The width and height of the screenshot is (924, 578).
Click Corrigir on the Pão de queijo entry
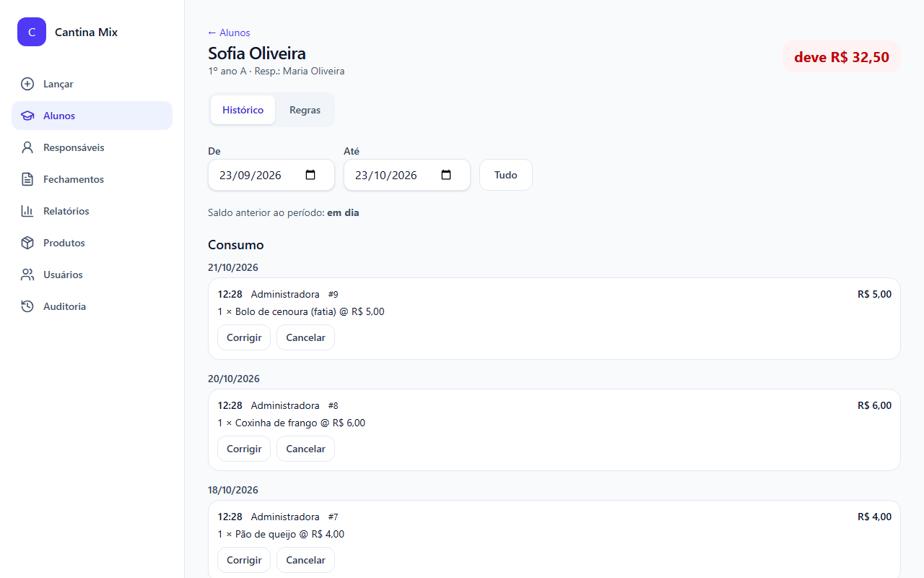tap(244, 560)
